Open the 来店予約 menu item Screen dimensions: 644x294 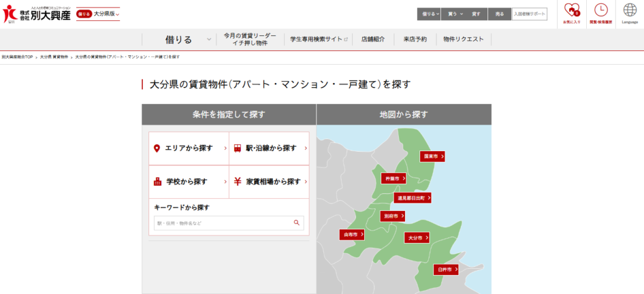click(415, 39)
